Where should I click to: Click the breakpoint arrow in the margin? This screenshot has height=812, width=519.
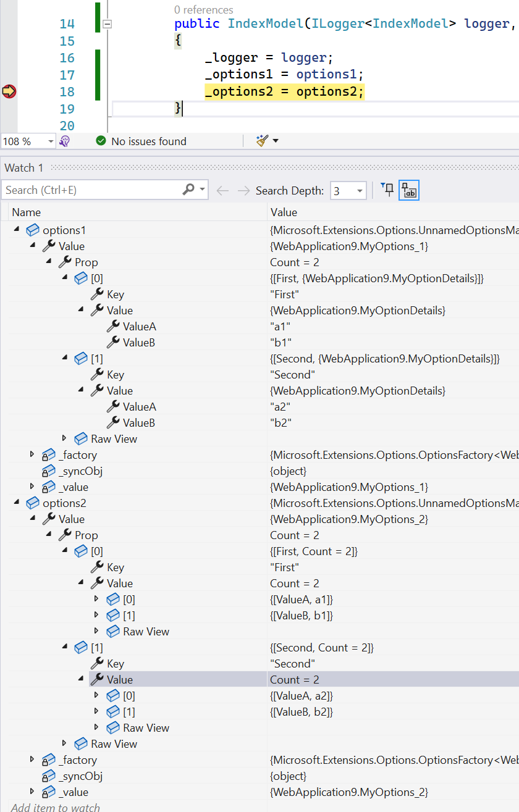point(8,90)
